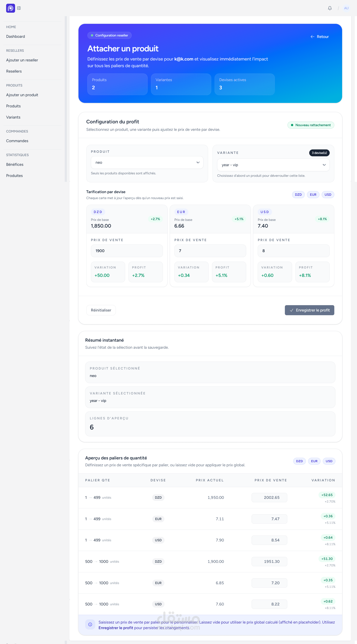Save with Enregistrer le profit button

pos(309,310)
